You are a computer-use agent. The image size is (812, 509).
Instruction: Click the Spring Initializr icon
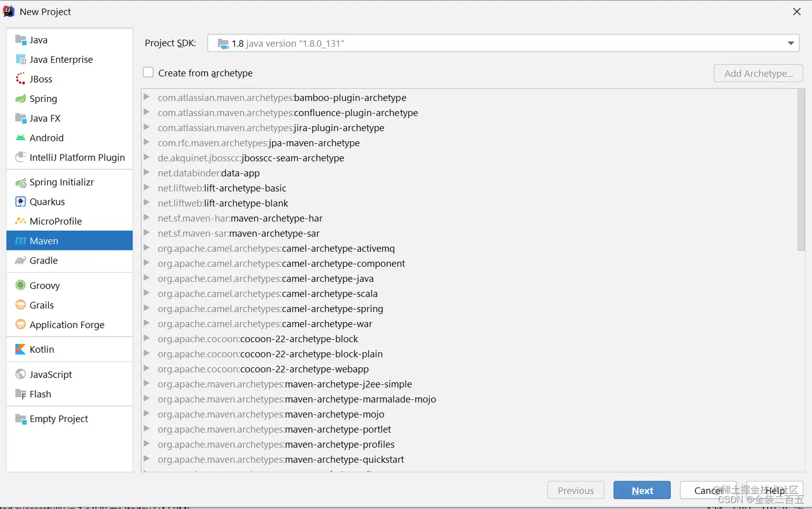click(20, 183)
